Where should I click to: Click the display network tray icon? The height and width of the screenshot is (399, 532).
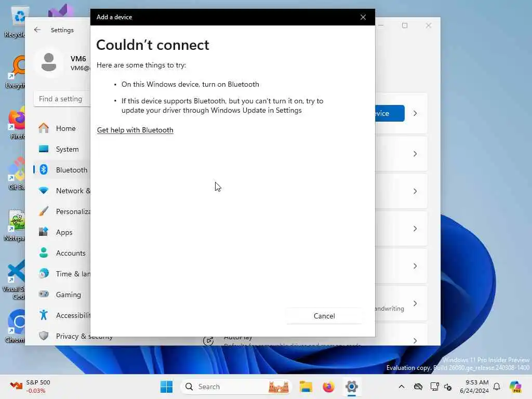point(434,387)
